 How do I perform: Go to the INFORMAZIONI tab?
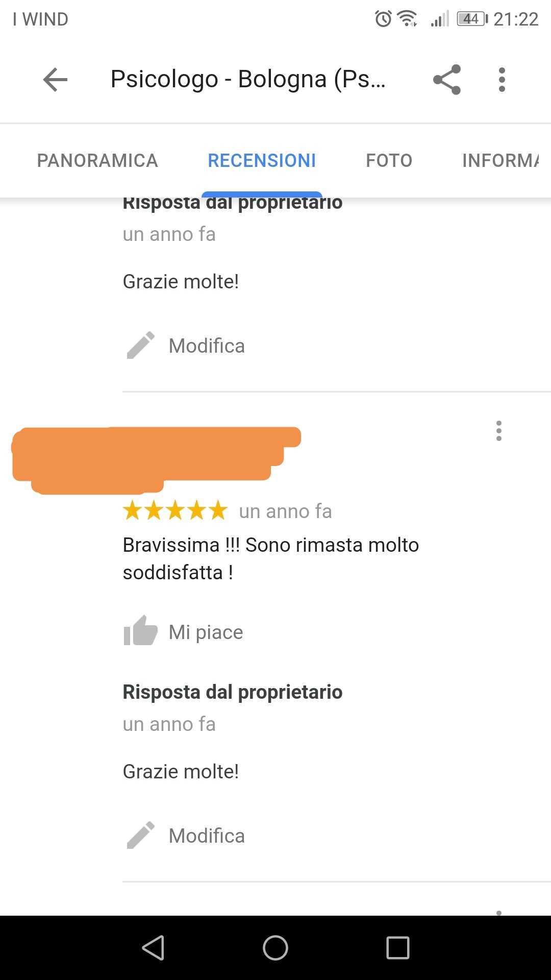coord(501,160)
